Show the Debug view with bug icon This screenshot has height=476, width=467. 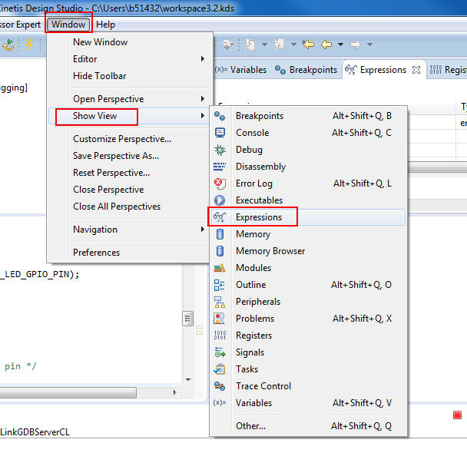click(308, 150)
